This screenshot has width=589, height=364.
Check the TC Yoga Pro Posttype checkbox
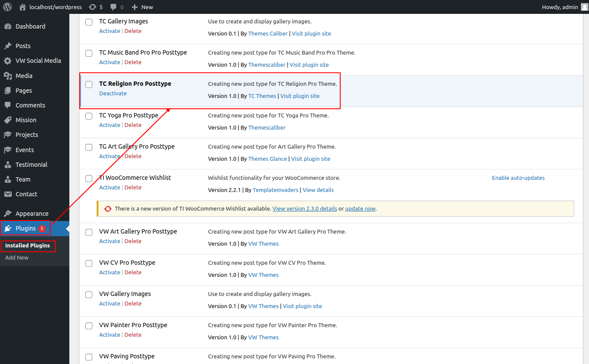(x=89, y=116)
